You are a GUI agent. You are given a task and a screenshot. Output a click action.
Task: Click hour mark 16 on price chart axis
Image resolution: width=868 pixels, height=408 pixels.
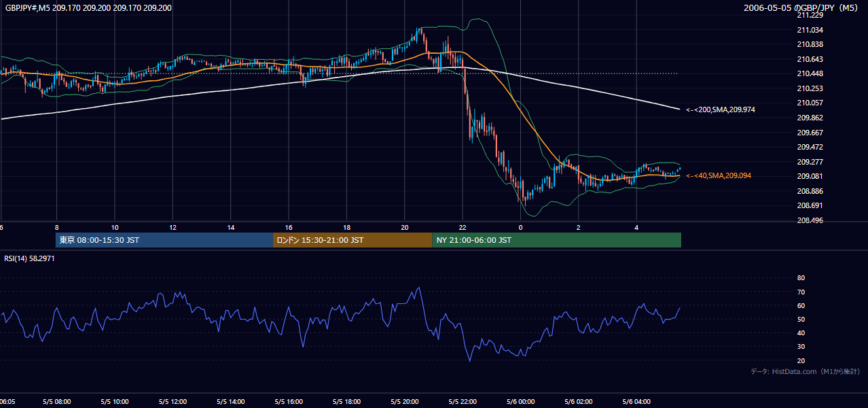(289, 227)
